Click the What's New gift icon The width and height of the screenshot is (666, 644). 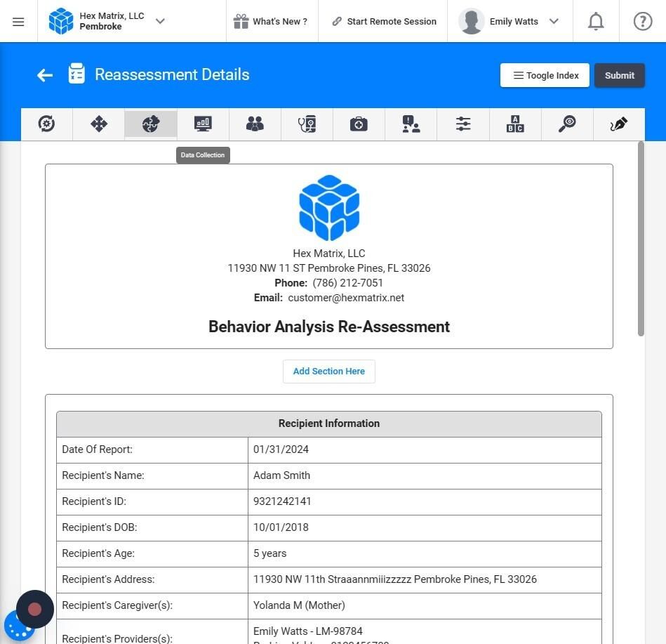(x=241, y=21)
